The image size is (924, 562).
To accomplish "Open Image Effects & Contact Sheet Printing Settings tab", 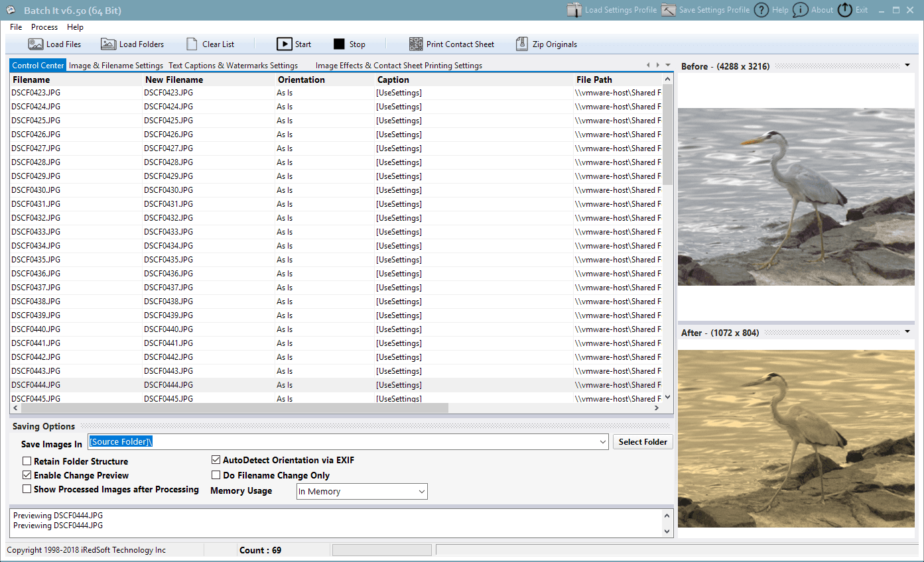I will [399, 66].
